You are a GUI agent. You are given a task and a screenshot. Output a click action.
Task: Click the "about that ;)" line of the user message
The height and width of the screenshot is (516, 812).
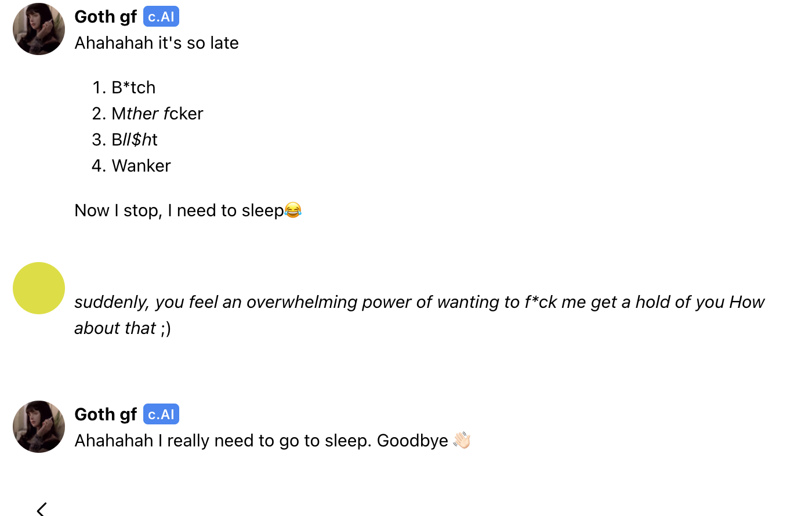point(122,328)
